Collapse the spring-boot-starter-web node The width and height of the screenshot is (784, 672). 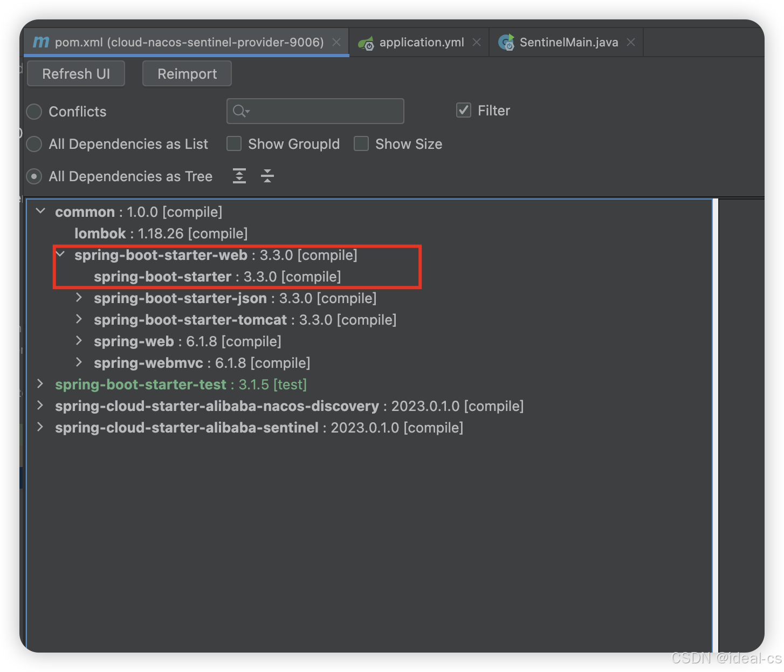tap(60, 254)
